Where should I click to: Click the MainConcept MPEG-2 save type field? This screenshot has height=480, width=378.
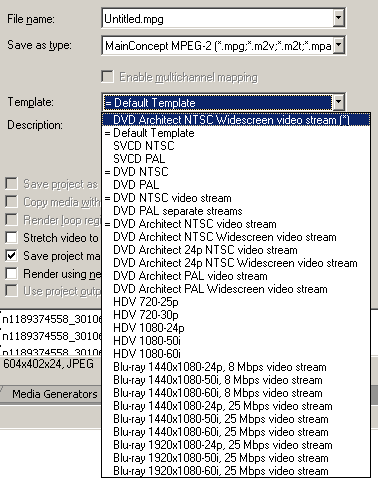coord(218,46)
